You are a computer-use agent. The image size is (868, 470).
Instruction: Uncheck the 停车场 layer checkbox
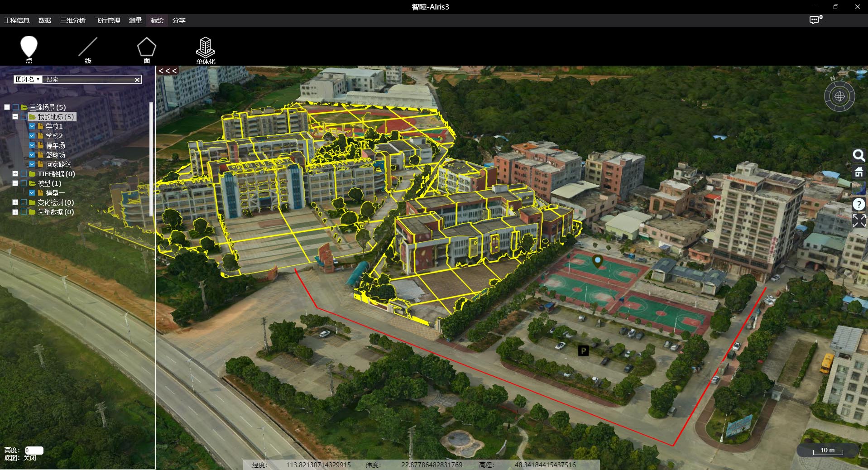(x=32, y=145)
